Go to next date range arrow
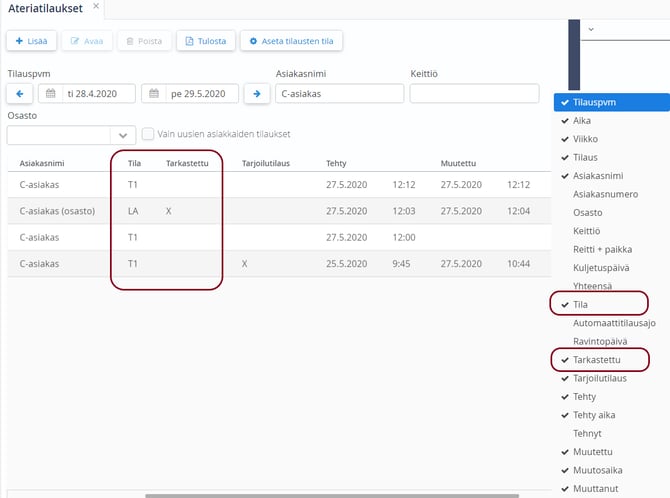 pos(257,94)
